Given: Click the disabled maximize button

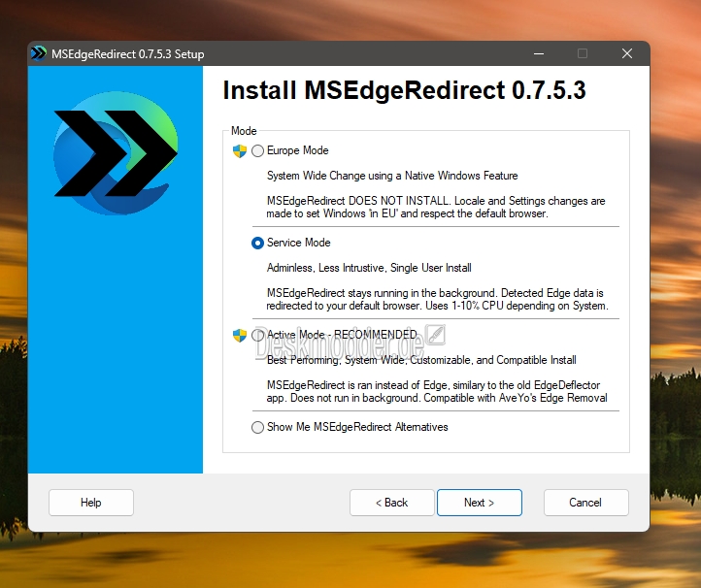Looking at the screenshot, I should 583,53.
